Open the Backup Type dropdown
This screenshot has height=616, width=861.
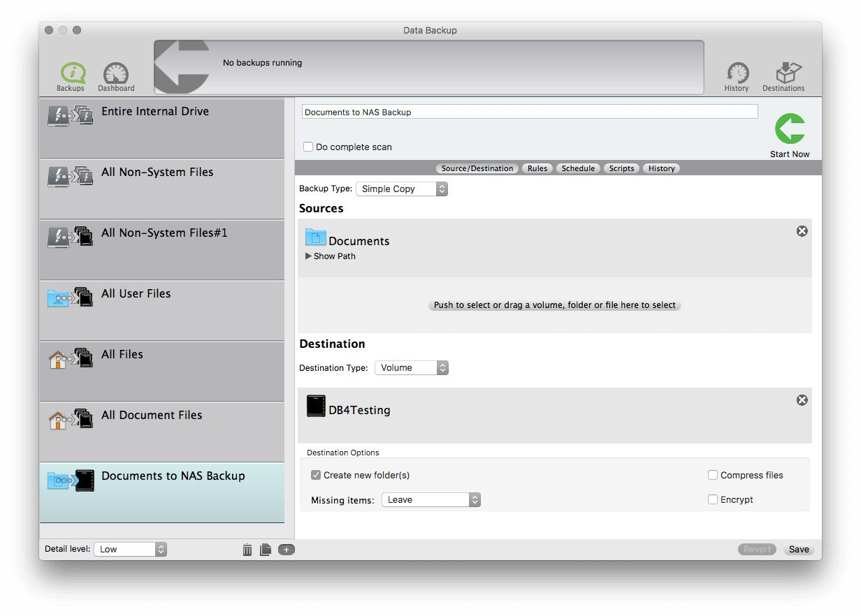click(402, 189)
